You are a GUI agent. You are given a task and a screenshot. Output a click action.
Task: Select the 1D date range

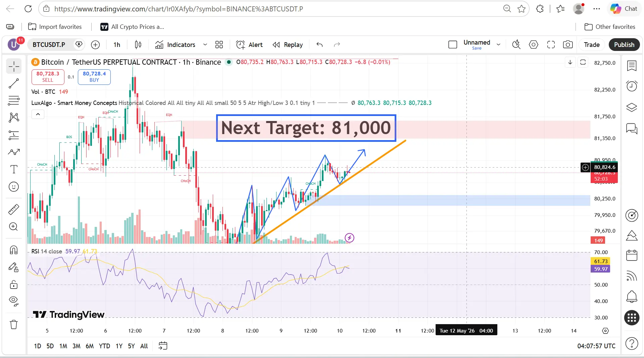coord(38,346)
